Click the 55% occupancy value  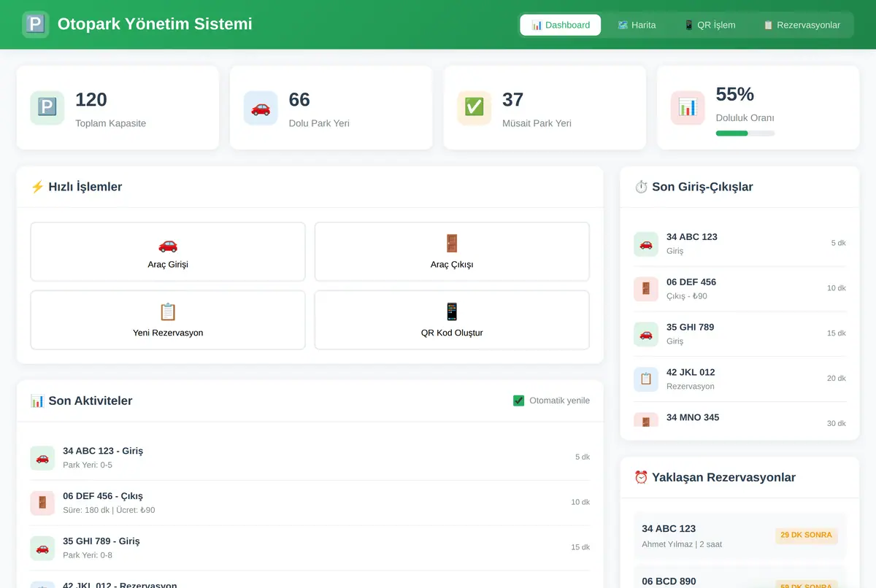coord(735,94)
